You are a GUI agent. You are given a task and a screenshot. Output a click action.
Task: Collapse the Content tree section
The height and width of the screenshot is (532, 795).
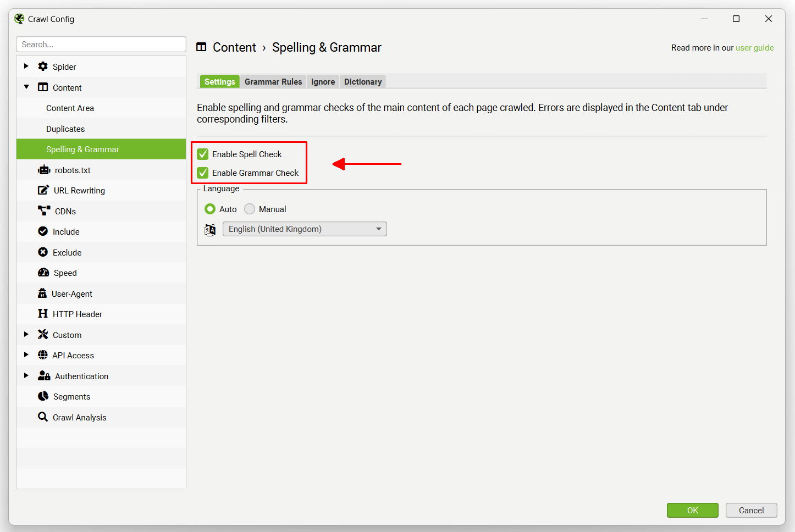[x=26, y=87]
